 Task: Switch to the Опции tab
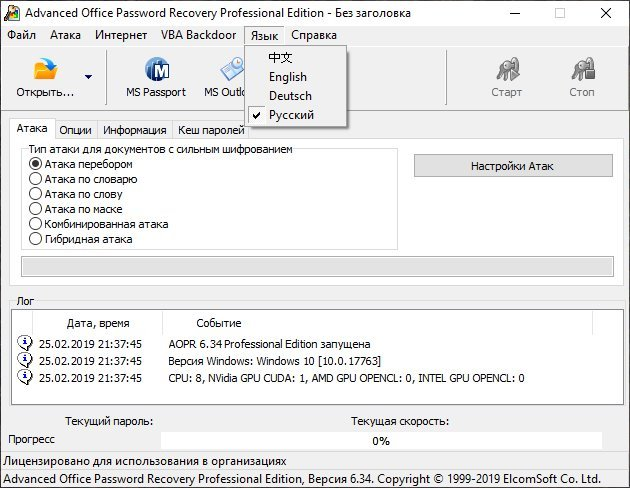[75, 130]
